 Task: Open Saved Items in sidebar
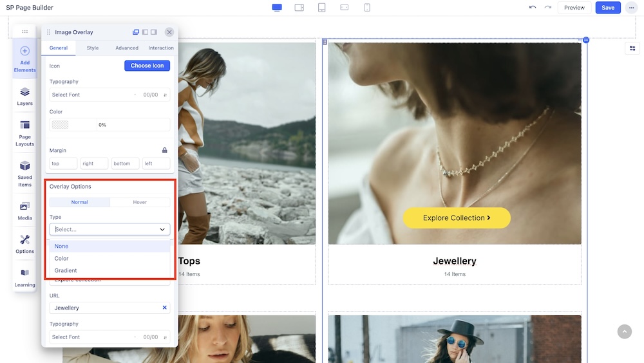[24, 174]
